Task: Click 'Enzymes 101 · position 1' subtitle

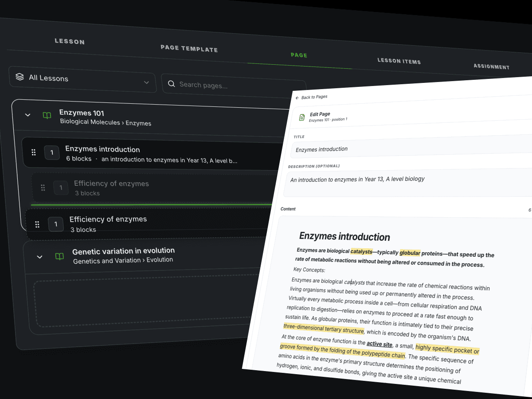Action: 328,120
